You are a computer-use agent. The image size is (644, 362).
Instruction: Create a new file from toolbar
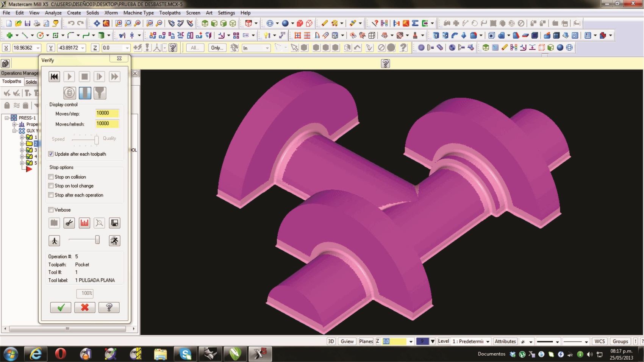click(x=9, y=23)
